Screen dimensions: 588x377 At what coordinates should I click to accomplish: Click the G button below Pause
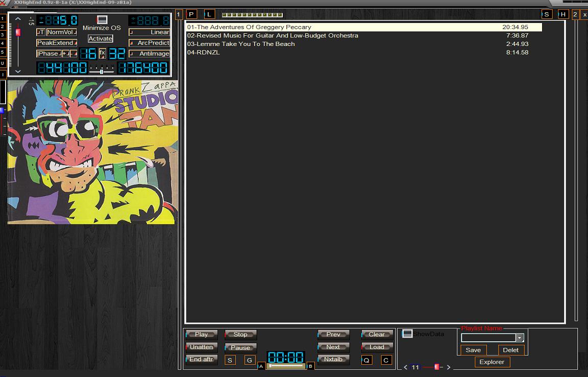point(250,360)
